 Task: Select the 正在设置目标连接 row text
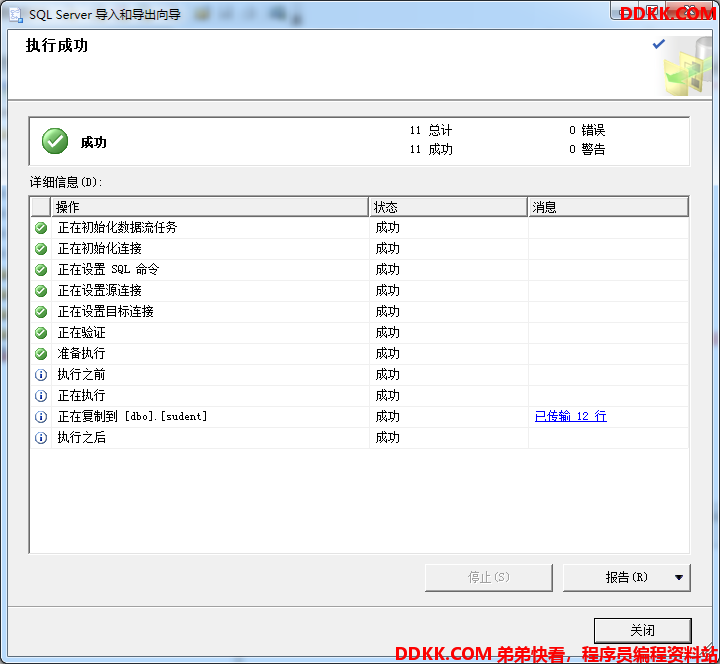tap(106, 312)
